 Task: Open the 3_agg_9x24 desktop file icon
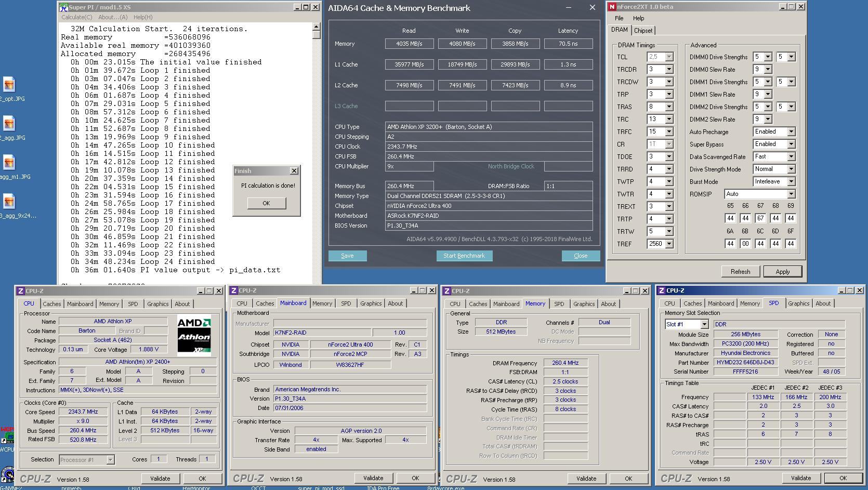tap(9, 202)
